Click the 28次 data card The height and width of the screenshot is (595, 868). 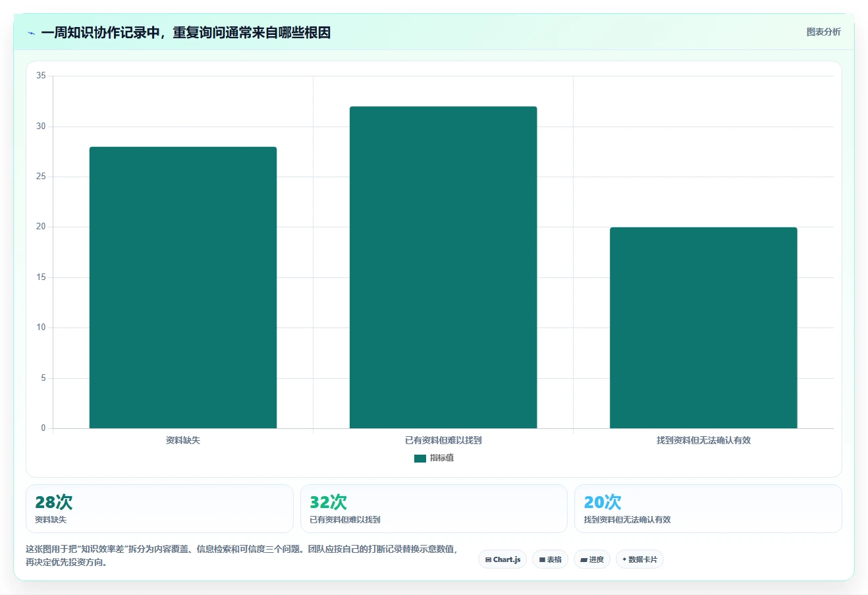click(159, 509)
